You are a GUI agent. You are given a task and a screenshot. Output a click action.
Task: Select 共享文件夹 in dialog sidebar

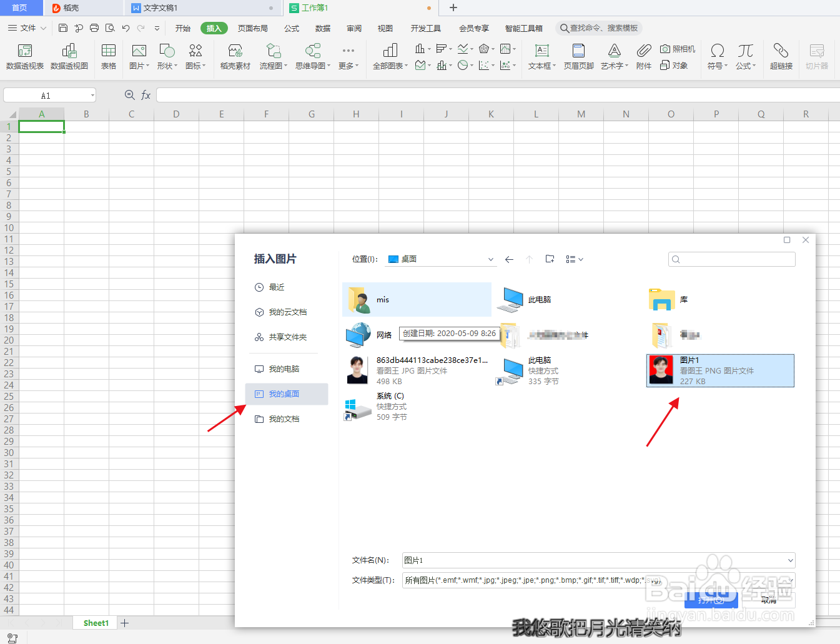click(x=288, y=337)
